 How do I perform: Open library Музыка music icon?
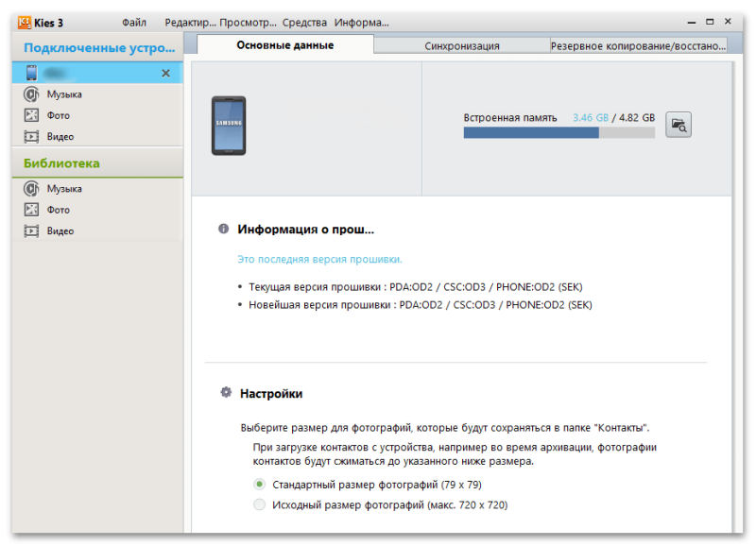[31, 188]
